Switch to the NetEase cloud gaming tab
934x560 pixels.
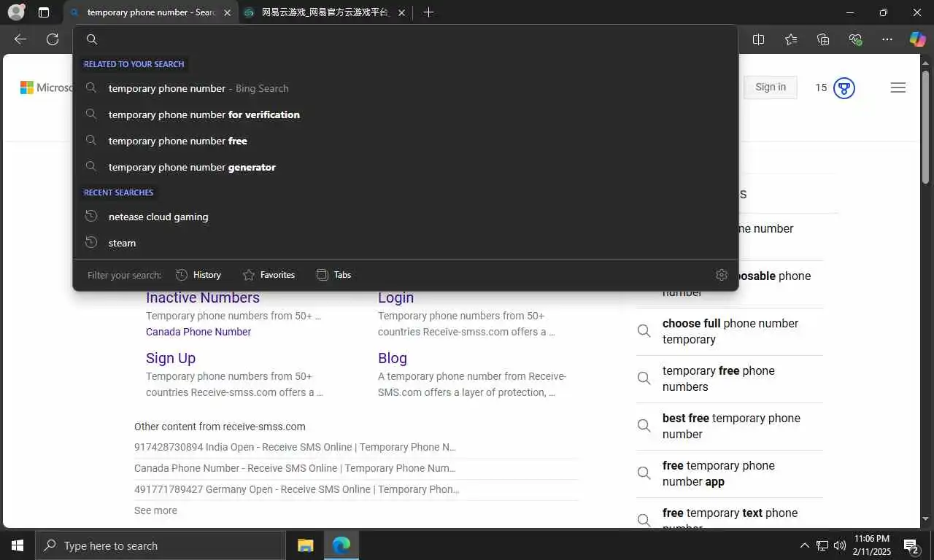point(326,12)
